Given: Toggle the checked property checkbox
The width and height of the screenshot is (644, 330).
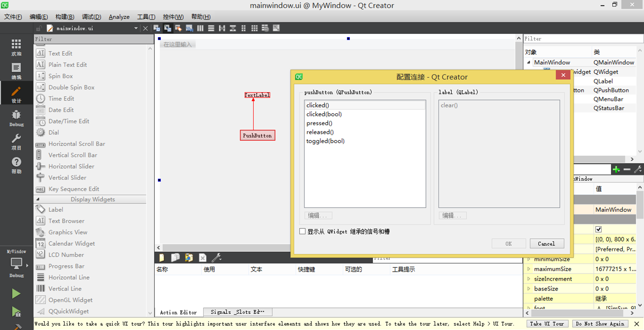Looking at the screenshot, I should [x=598, y=229].
